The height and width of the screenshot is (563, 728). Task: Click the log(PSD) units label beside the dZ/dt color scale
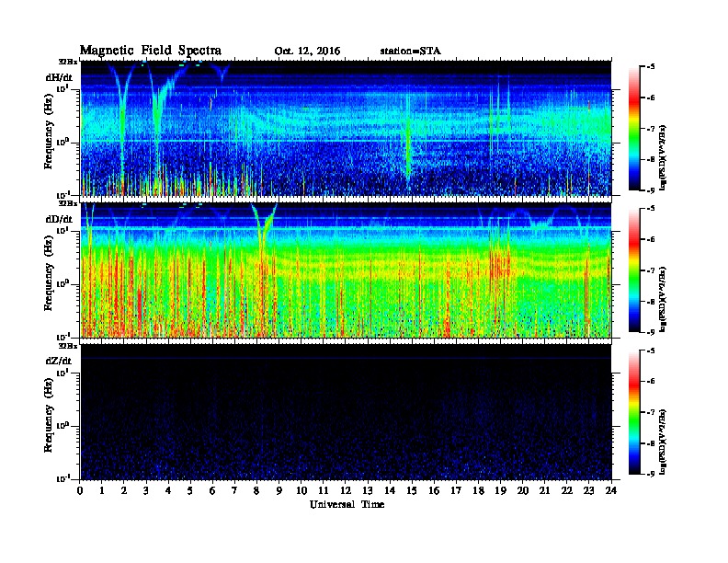pos(663,441)
